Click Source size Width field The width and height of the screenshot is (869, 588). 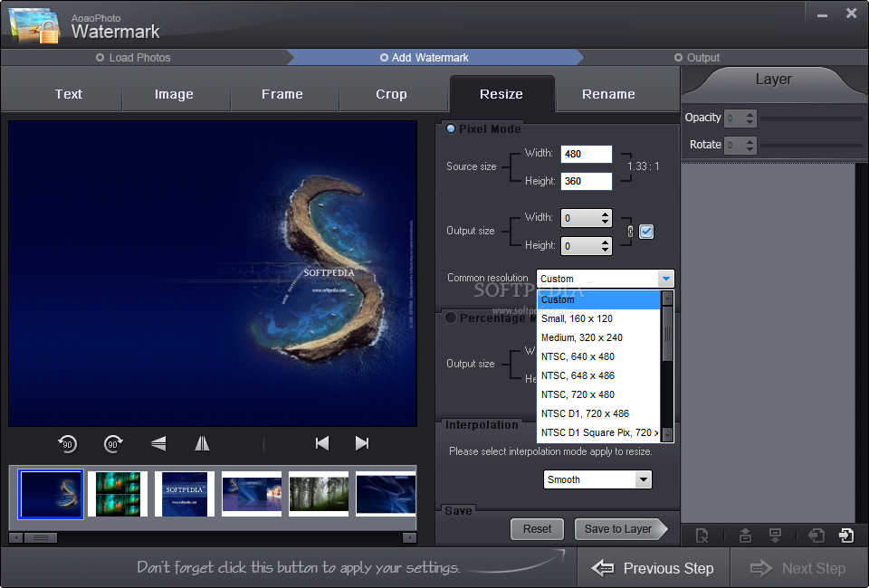pos(587,154)
